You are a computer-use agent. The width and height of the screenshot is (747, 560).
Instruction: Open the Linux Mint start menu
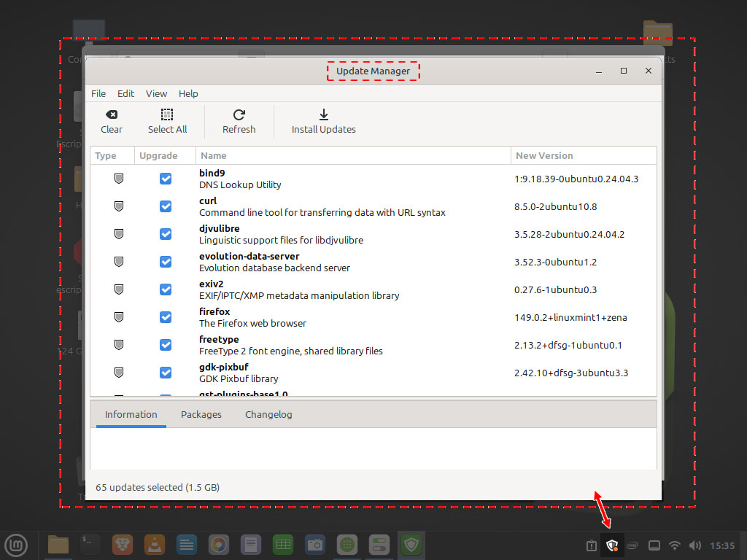(x=16, y=545)
